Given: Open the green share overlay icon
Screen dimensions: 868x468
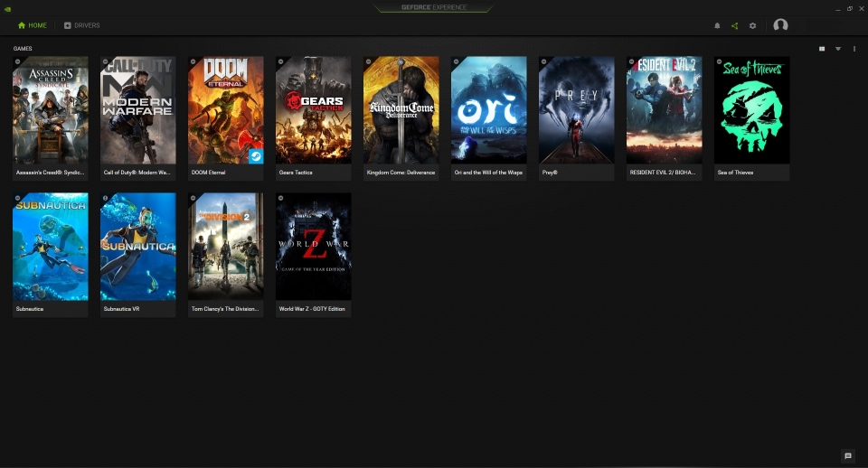Looking at the screenshot, I should (x=734, y=25).
